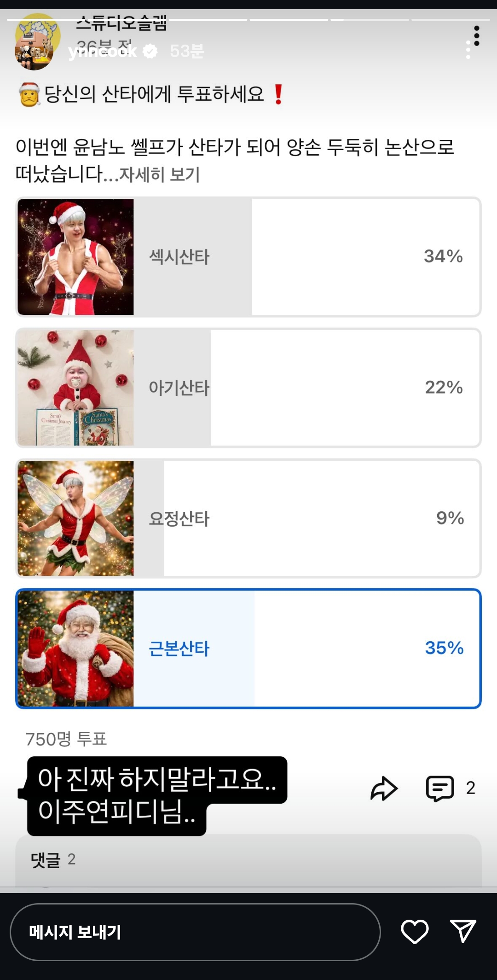Expand the caption with 자세히 보기
Image resolution: width=497 pixels, height=980 pixels.
point(159,174)
